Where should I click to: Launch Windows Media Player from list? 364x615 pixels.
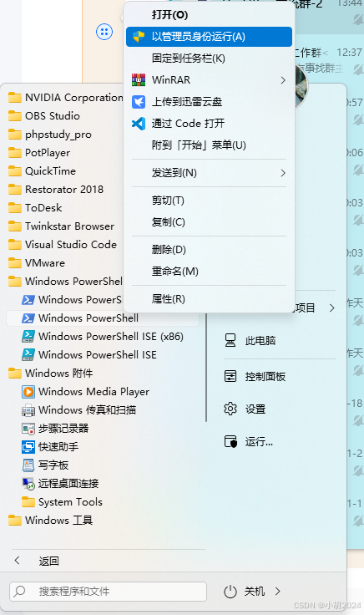86,391
